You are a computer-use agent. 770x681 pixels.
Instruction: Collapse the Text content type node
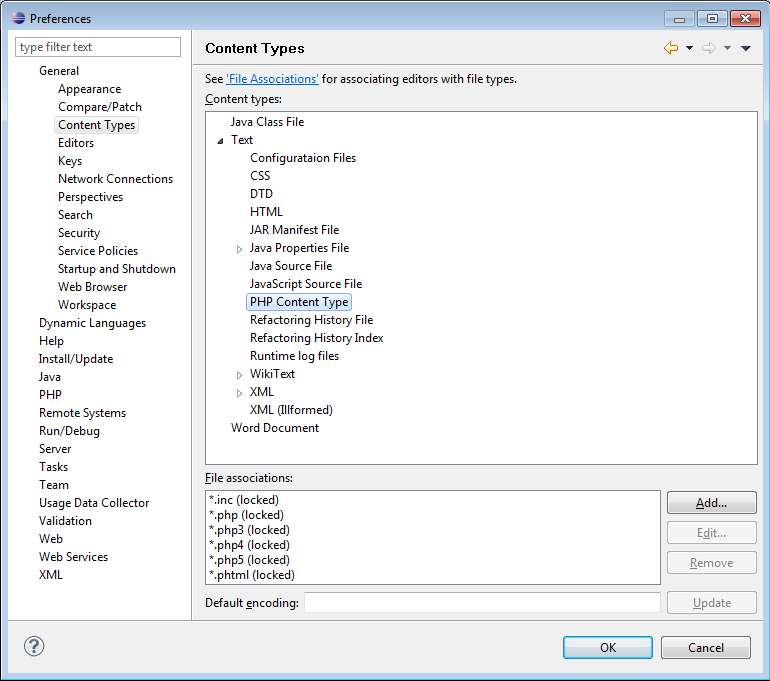220,141
